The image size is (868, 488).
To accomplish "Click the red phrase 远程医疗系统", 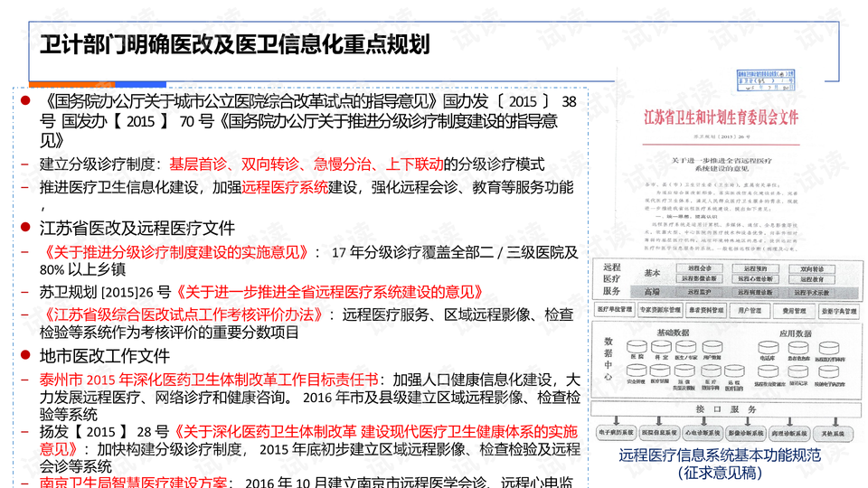I will 285,187.
